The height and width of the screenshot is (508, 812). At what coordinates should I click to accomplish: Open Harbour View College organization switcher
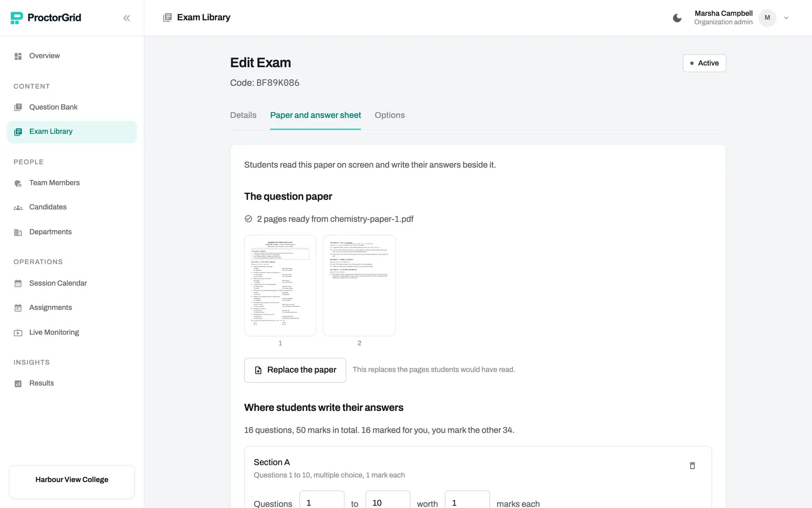click(72, 480)
